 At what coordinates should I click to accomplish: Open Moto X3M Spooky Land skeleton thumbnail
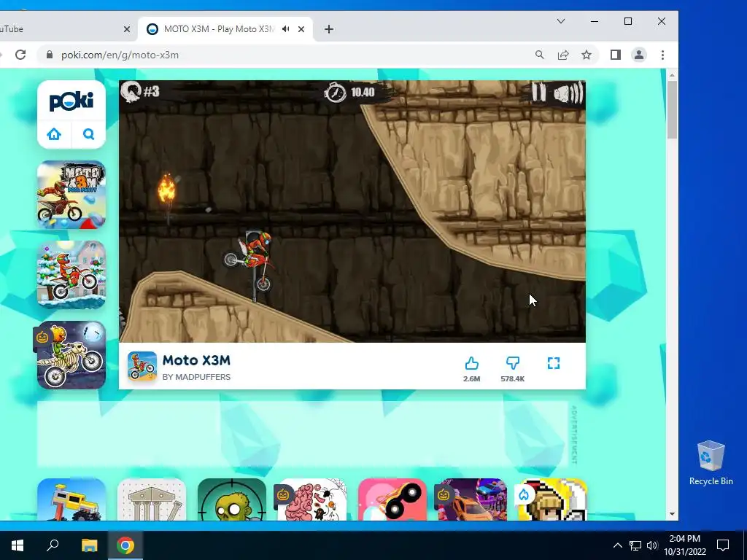pos(71,355)
